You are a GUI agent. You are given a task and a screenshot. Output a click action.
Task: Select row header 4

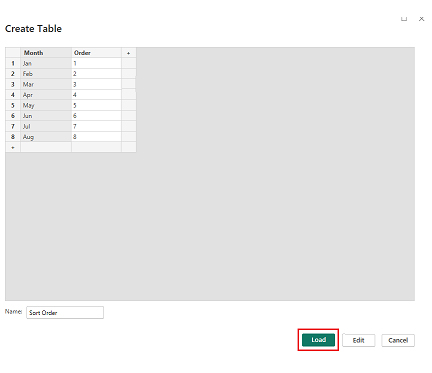13,95
